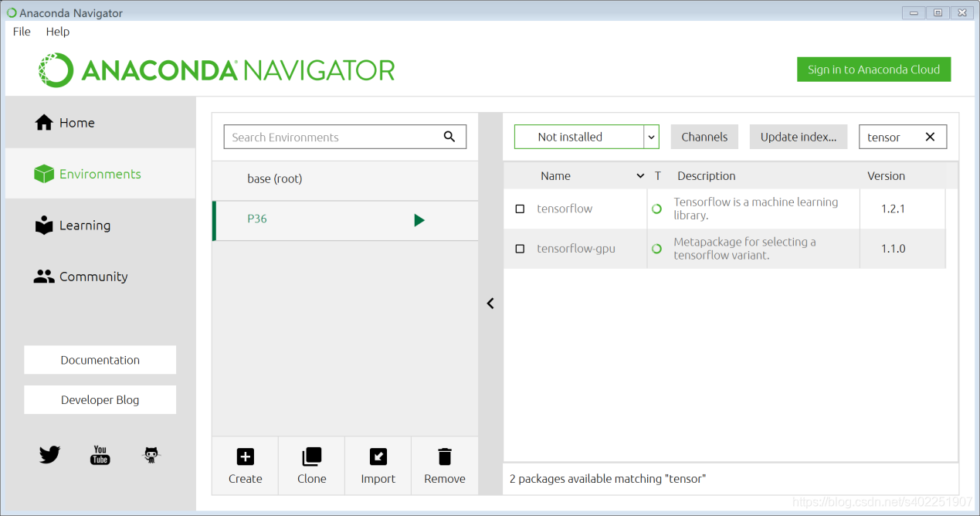Viewport: 980px width, 516px height.
Task: Open the Environments section
Action: 100,174
